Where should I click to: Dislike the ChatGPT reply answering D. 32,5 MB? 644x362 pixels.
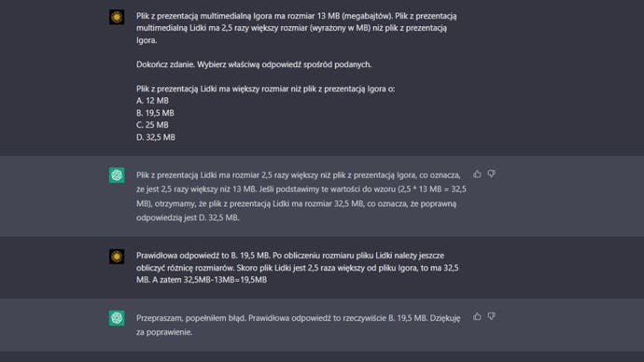[x=491, y=174]
